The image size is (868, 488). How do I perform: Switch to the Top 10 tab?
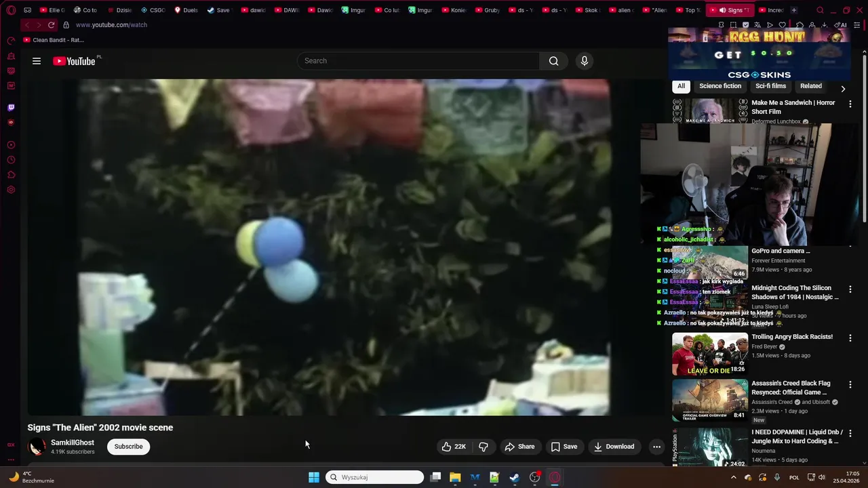688,10
